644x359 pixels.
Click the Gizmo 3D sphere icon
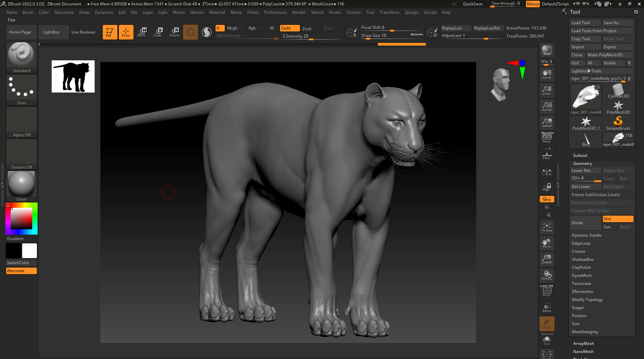191,32
